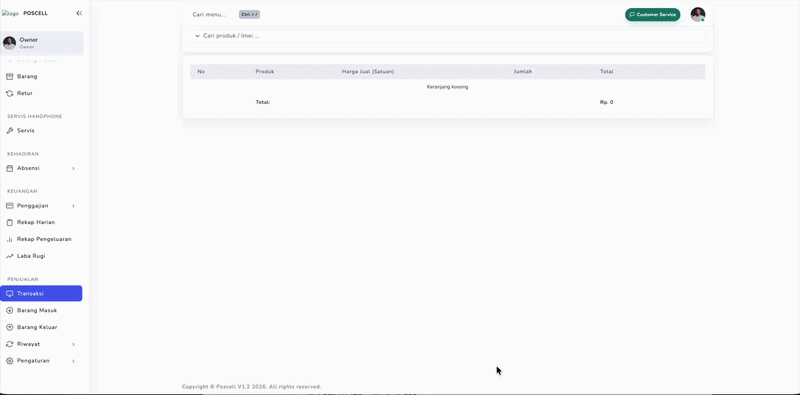The image size is (800, 395).
Task: Click the Cari produk / Imei field
Action: [x=447, y=36]
